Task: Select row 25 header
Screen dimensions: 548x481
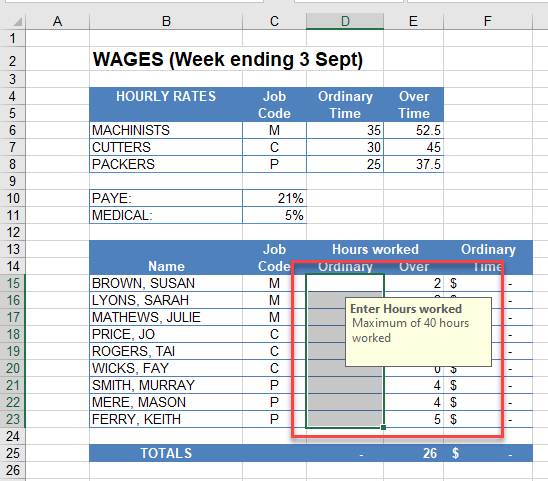Action: pos(13,453)
